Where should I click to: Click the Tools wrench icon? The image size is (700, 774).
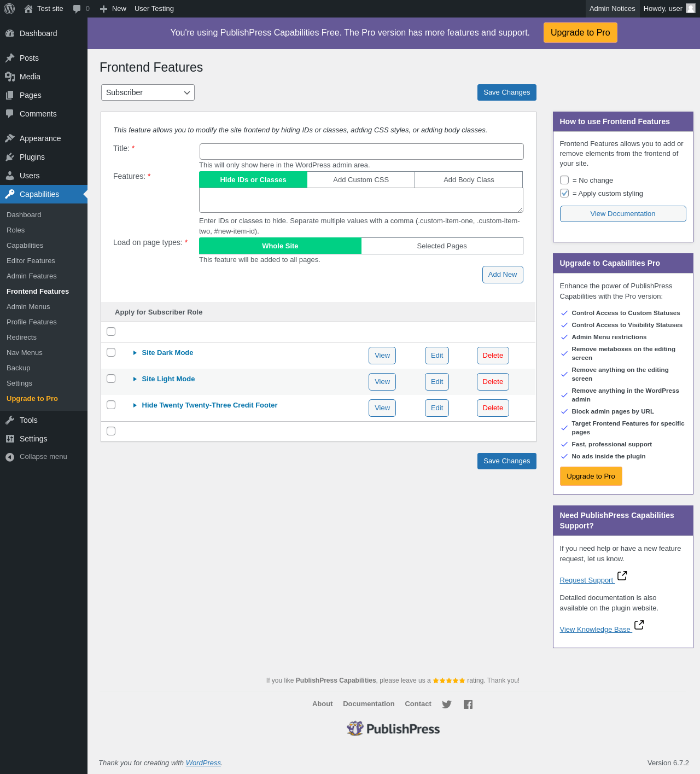pos(10,420)
